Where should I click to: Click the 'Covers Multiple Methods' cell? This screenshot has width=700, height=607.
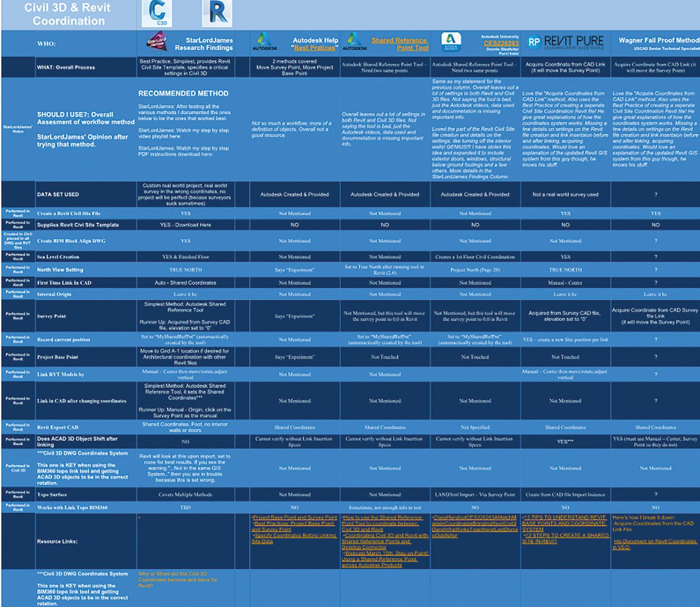[186, 495]
